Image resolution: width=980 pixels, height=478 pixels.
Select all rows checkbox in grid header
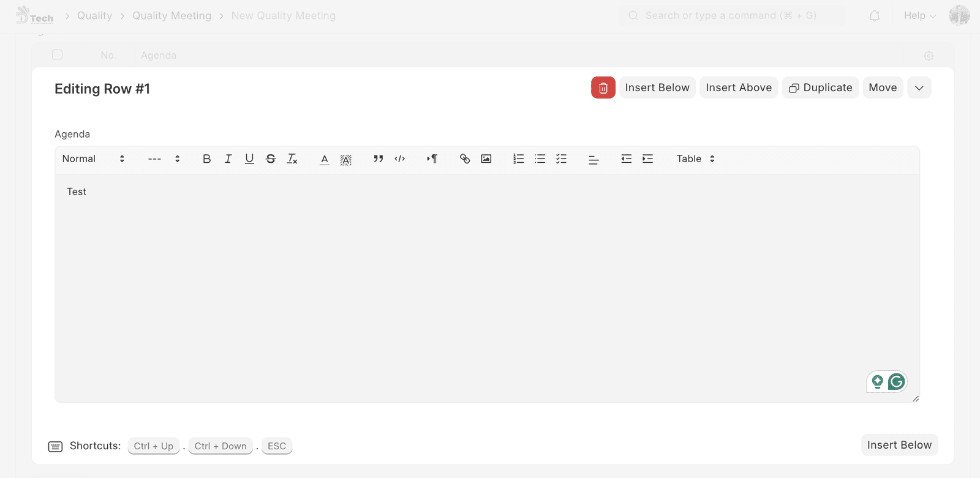click(58, 54)
